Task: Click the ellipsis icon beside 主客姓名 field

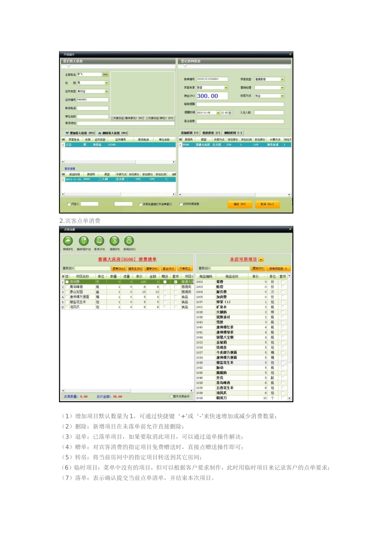Action: [x=106, y=74]
